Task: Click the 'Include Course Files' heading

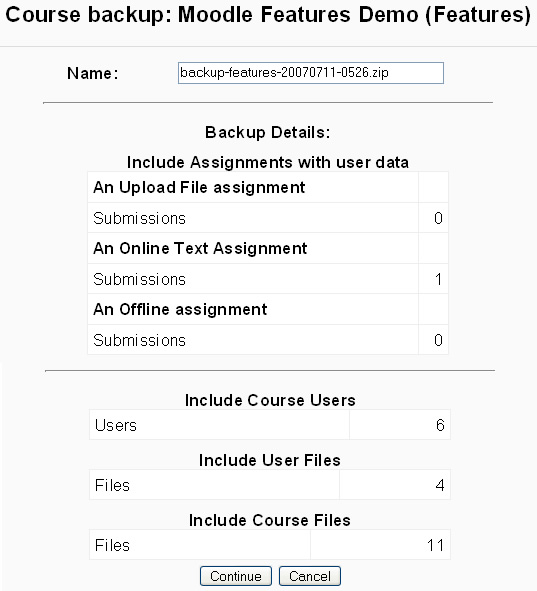Action: pyautogui.click(x=270, y=520)
